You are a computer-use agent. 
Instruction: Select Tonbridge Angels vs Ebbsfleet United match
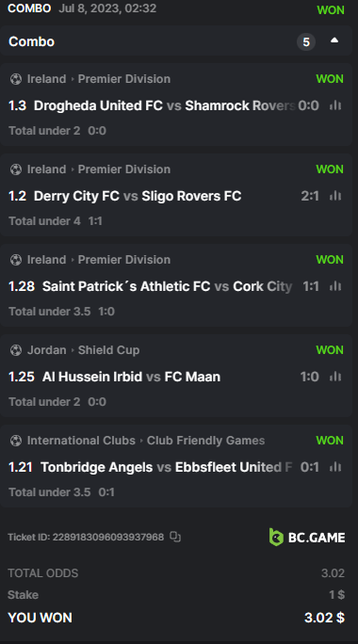tap(167, 467)
